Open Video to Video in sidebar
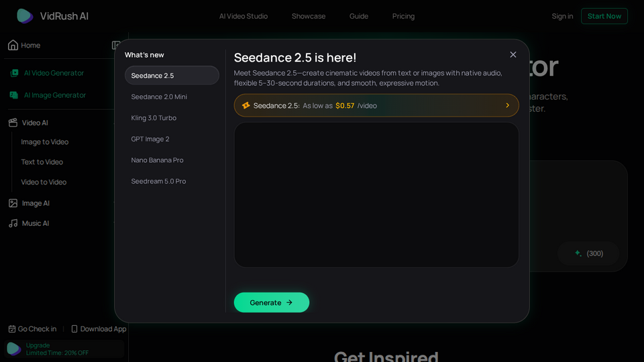This screenshot has width=644, height=362. [44, 182]
